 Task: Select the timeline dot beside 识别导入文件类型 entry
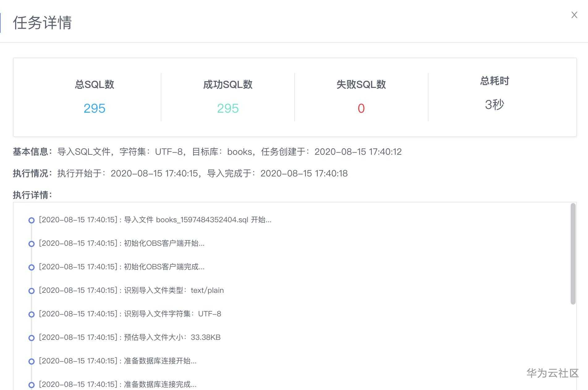pyautogui.click(x=31, y=291)
